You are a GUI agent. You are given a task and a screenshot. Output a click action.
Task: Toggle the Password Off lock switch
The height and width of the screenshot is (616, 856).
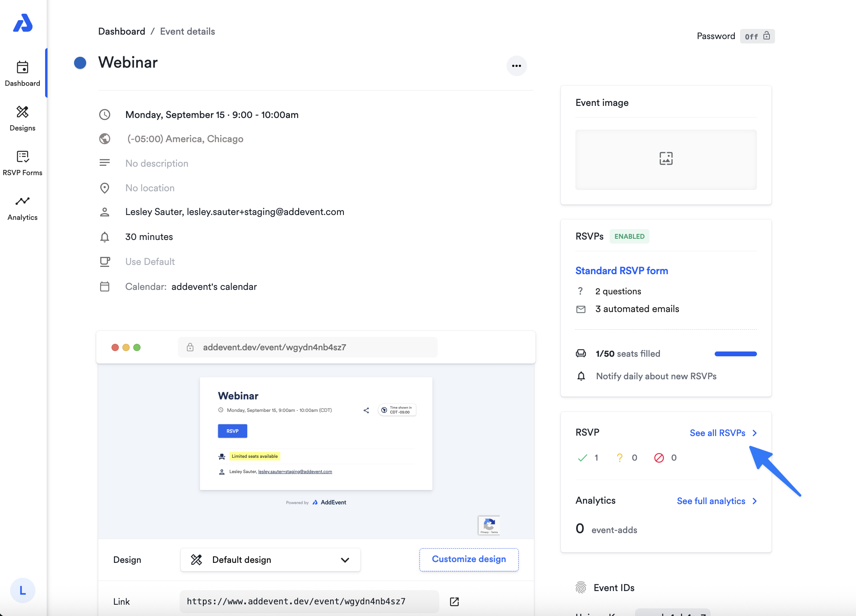757,36
